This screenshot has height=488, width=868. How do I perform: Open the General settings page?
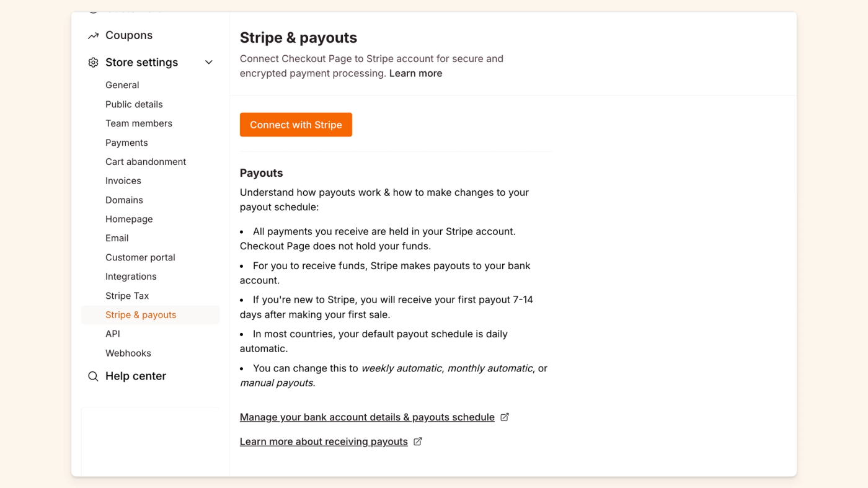(x=122, y=85)
